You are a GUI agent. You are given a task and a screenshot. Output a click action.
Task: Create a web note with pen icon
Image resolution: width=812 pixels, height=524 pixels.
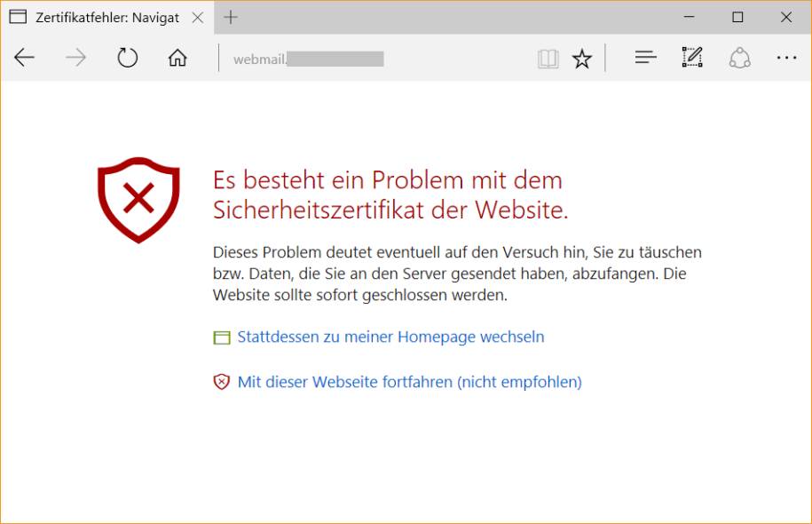[x=692, y=57]
